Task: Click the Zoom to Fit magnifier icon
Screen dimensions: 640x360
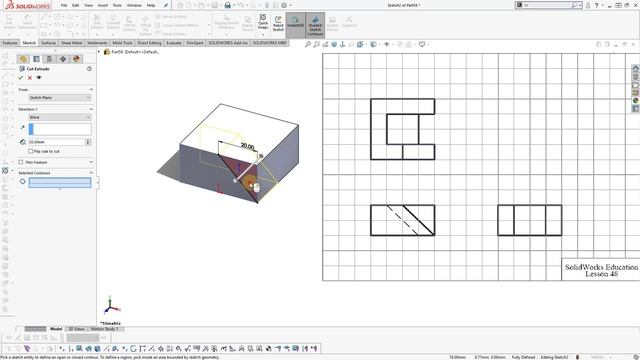Action: [x=308, y=44]
